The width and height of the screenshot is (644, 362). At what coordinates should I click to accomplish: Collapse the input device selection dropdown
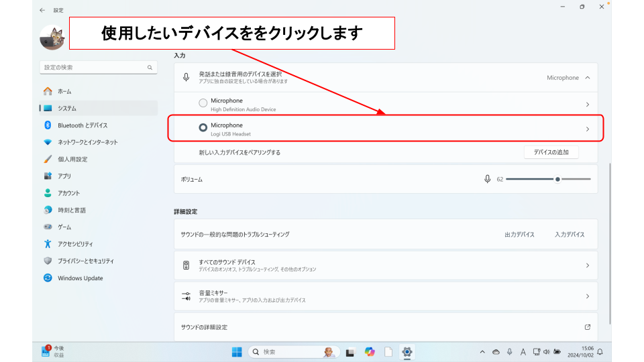click(x=588, y=78)
